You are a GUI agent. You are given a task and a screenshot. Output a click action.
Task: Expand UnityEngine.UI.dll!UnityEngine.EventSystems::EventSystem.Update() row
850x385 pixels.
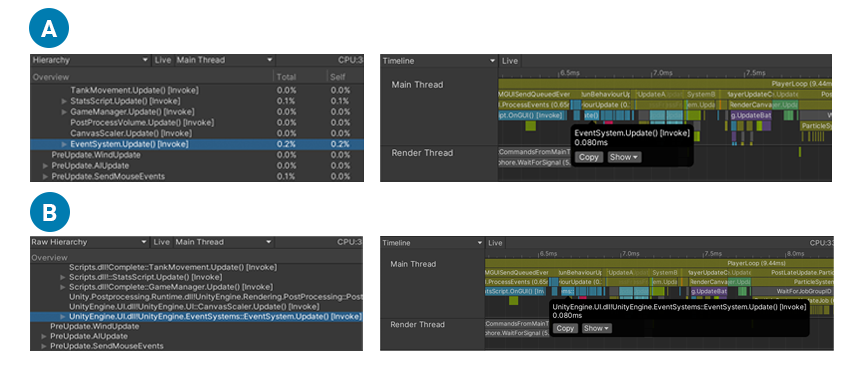63,317
